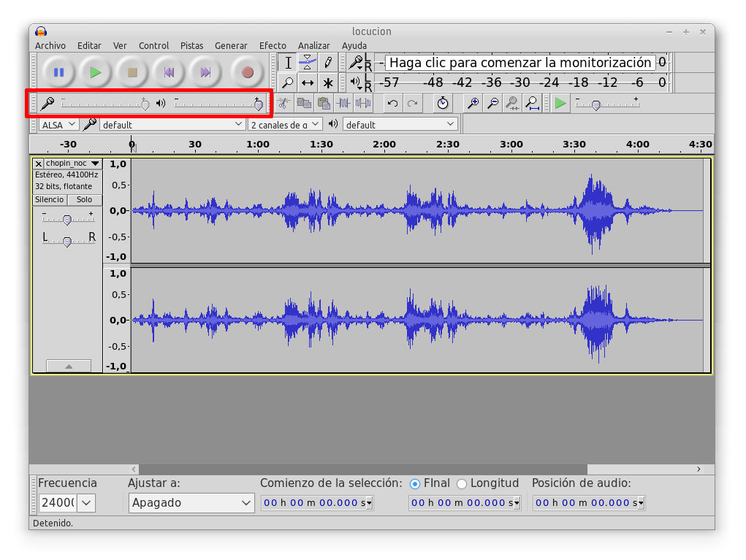Screen dimensions: 746x560
Task: Open the playback meter speaker menu
Action: tap(355, 83)
